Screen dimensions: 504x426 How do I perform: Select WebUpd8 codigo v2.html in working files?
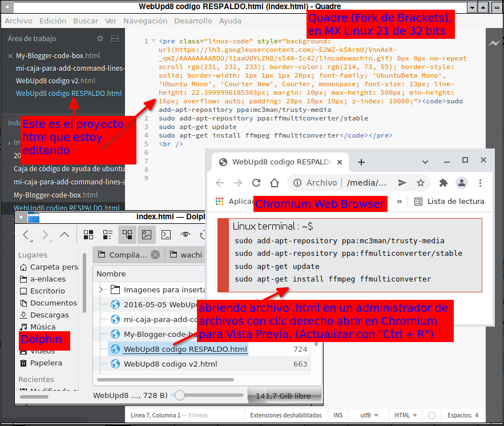click(x=55, y=81)
